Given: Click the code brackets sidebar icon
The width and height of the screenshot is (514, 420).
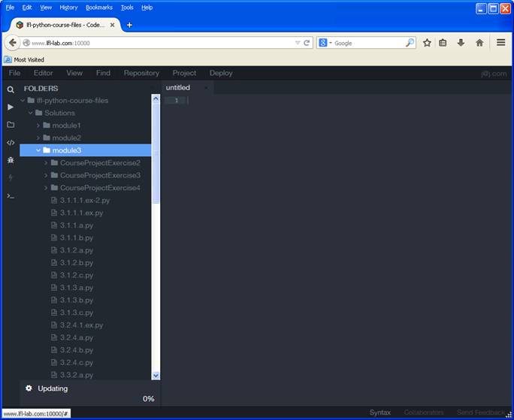Looking at the screenshot, I should (11, 142).
